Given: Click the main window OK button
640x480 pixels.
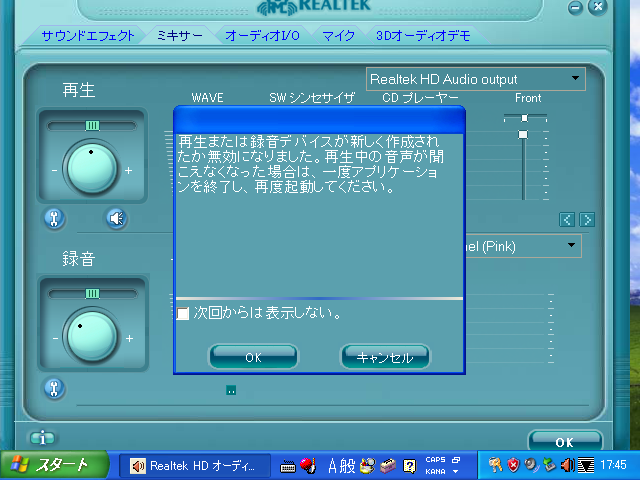Looking at the screenshot, I should [x=564, y=442].
